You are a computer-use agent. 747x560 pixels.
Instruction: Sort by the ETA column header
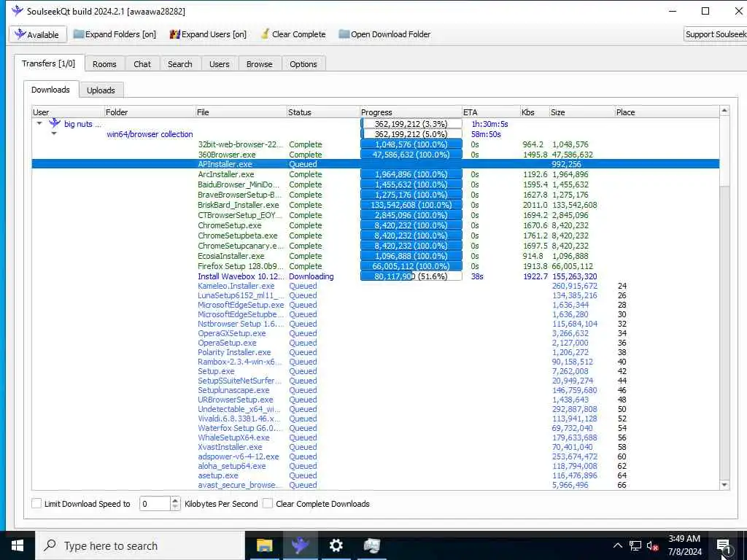click(491, 112)
